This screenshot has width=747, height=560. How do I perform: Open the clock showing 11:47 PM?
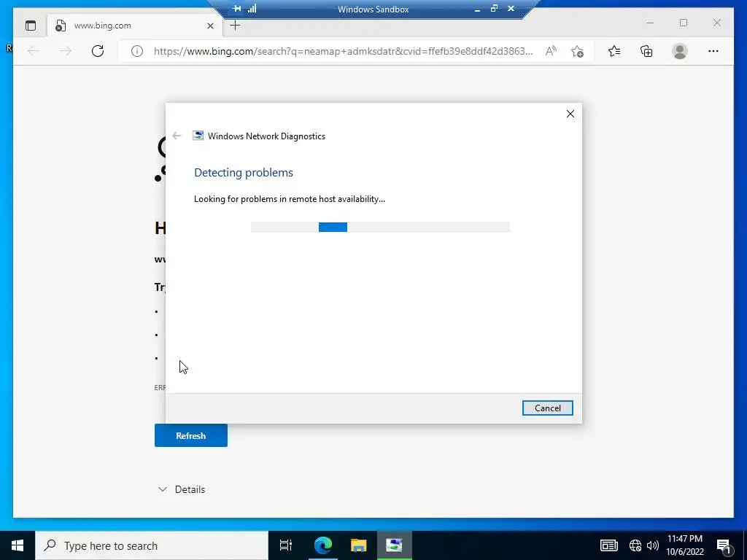[685, 545]
